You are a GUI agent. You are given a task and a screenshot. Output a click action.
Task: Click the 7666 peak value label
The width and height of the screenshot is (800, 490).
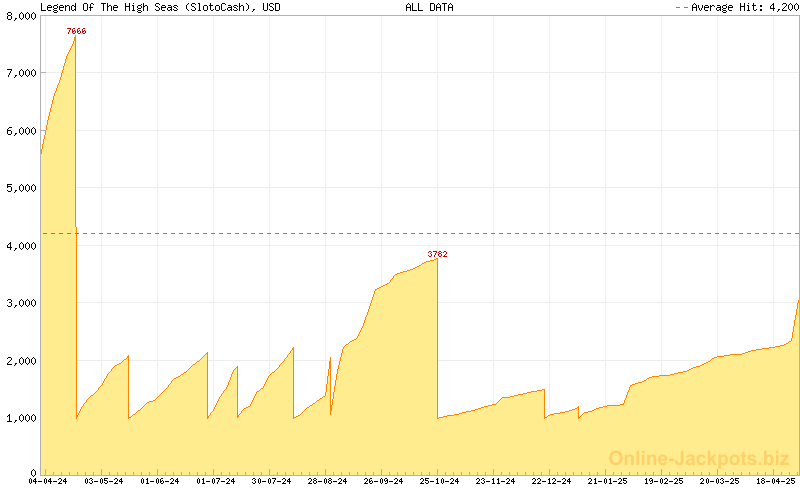pos(76,31)
